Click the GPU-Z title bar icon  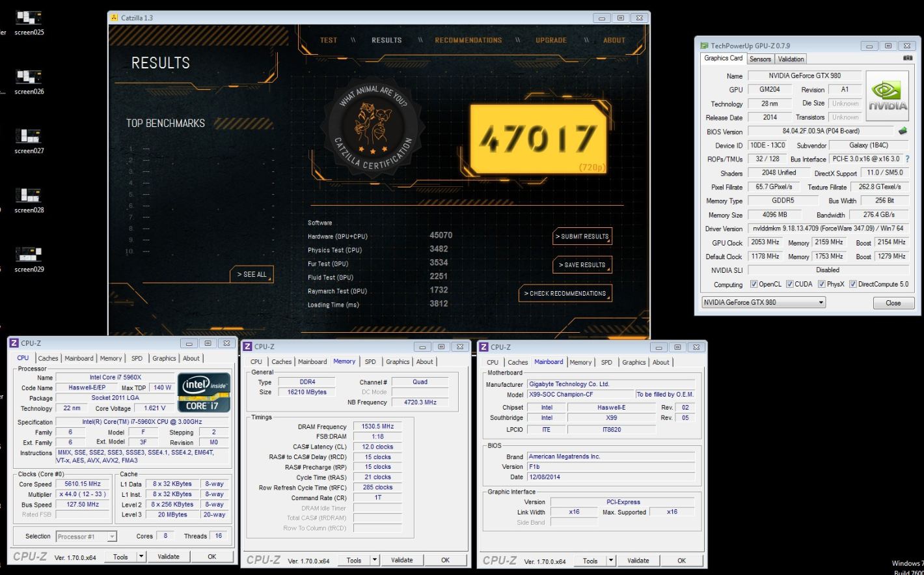tap(704, 46)
